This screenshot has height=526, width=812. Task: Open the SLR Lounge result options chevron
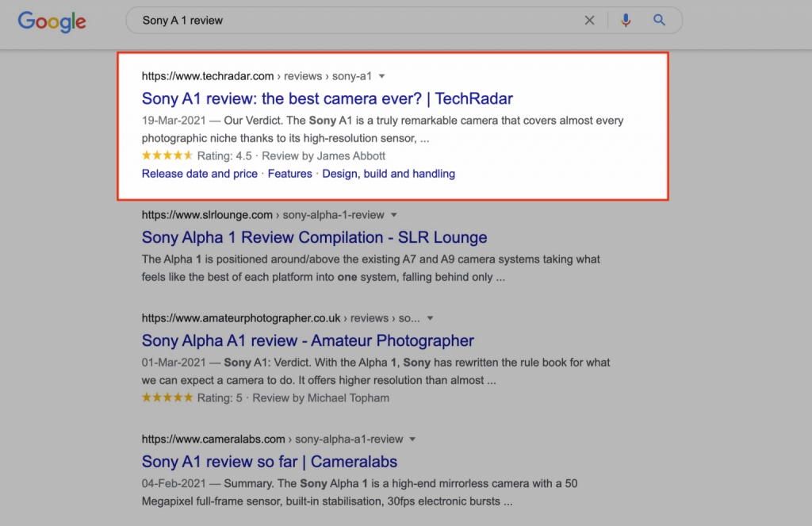394,214
